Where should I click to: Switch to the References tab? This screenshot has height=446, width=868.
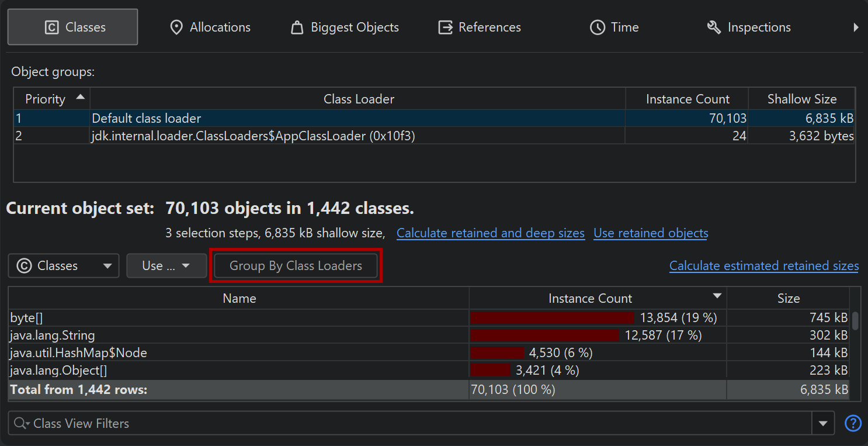pos(480,27)
